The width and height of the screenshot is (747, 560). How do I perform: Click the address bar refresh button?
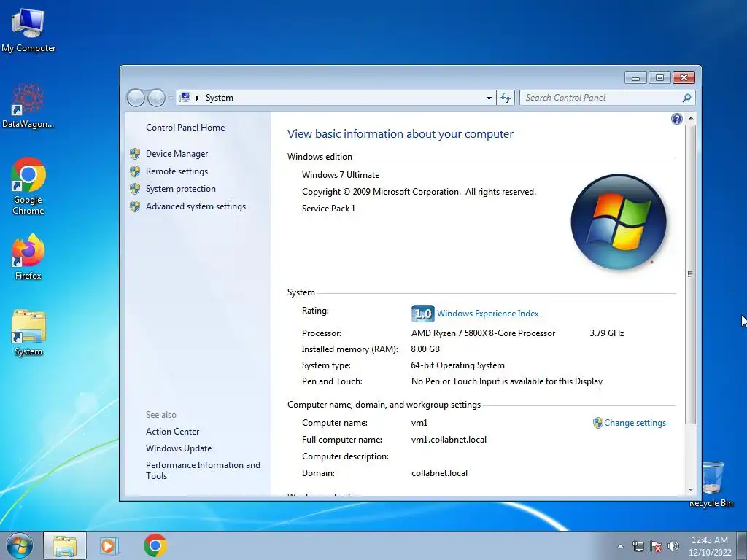506,98
